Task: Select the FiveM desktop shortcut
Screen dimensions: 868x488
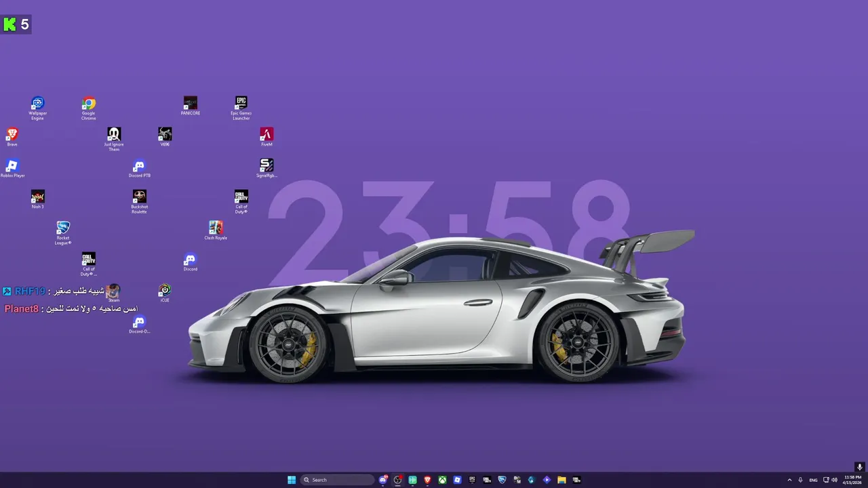Action: [x=267, y=137]
